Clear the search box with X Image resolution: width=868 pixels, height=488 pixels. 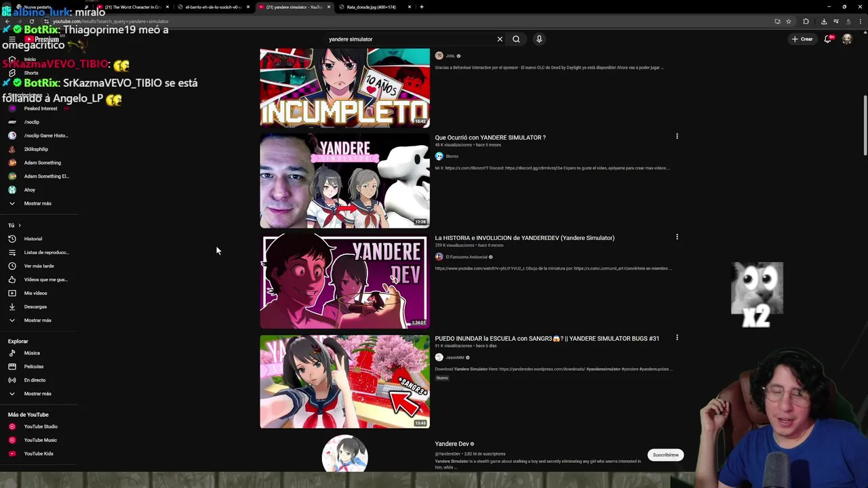pyautogui.click(x=500, y=39)
